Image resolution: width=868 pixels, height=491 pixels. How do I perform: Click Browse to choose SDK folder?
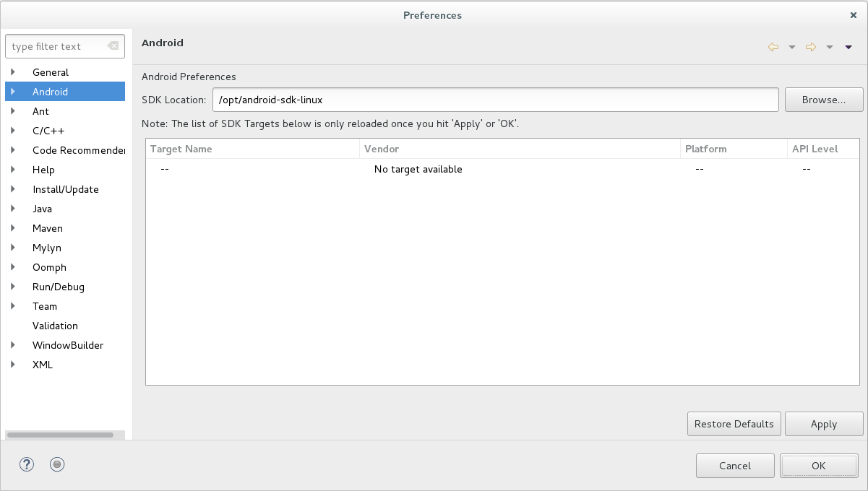click(x=824, y=100)
